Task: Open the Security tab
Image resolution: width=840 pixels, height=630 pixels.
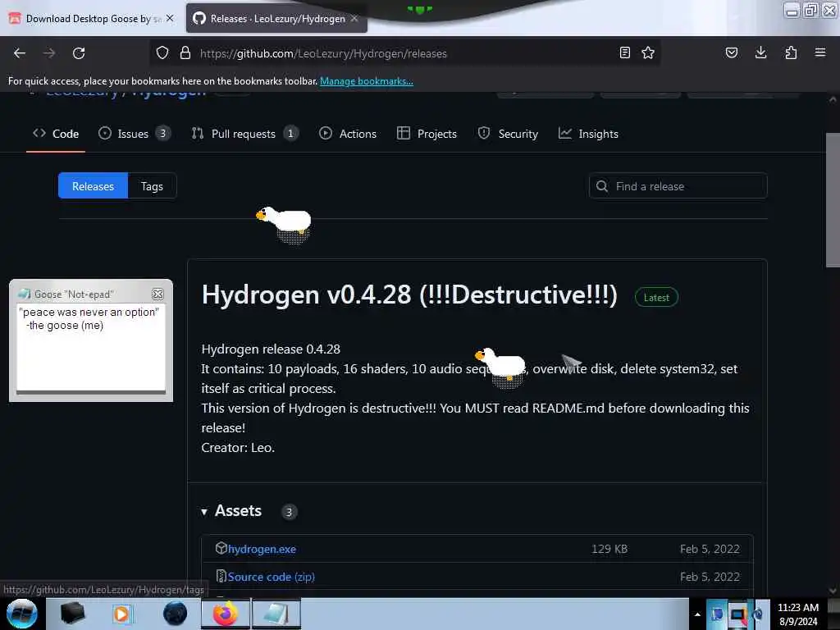Action: (x=508, y=134)
